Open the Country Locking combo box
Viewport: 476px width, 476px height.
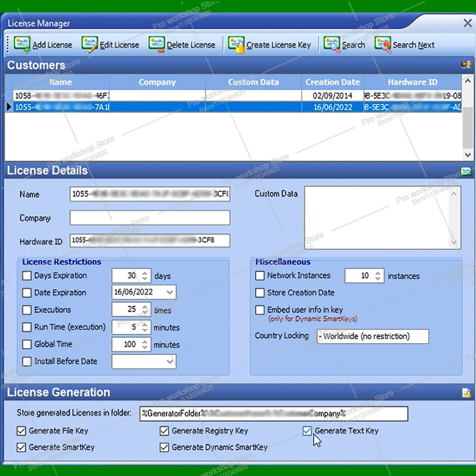tap(373, 337)
